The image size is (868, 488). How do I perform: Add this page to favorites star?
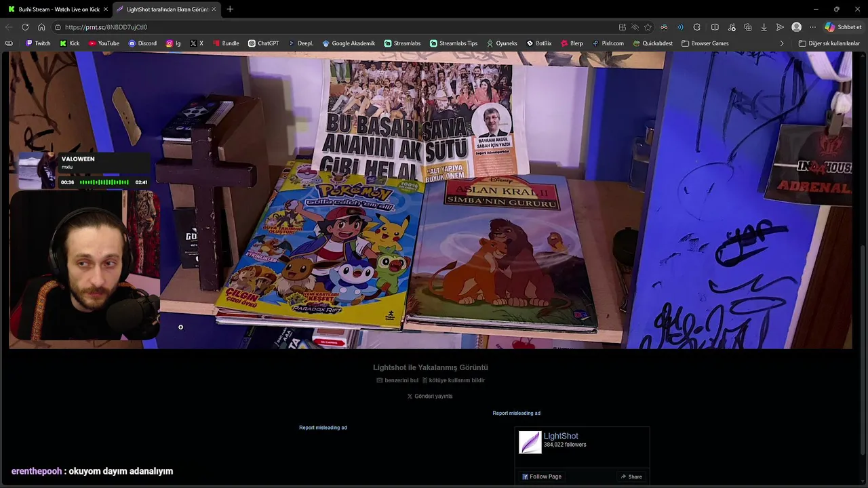pos(648,27)
